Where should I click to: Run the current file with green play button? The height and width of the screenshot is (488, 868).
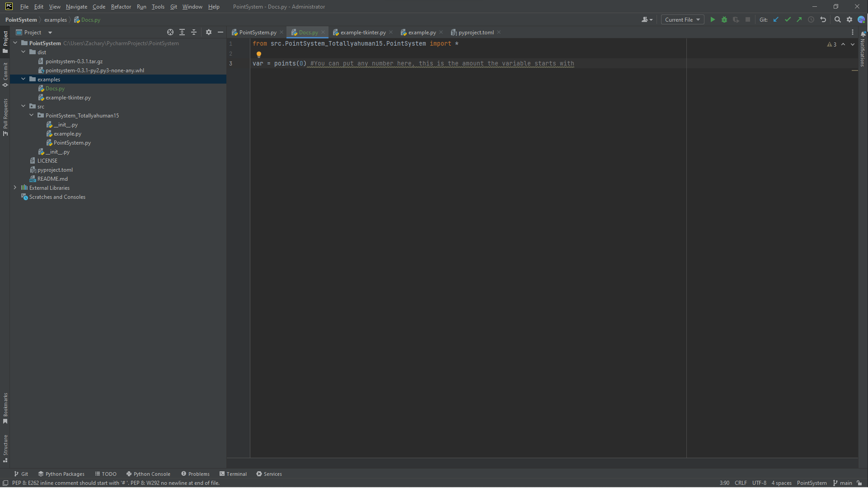(713, 19)
